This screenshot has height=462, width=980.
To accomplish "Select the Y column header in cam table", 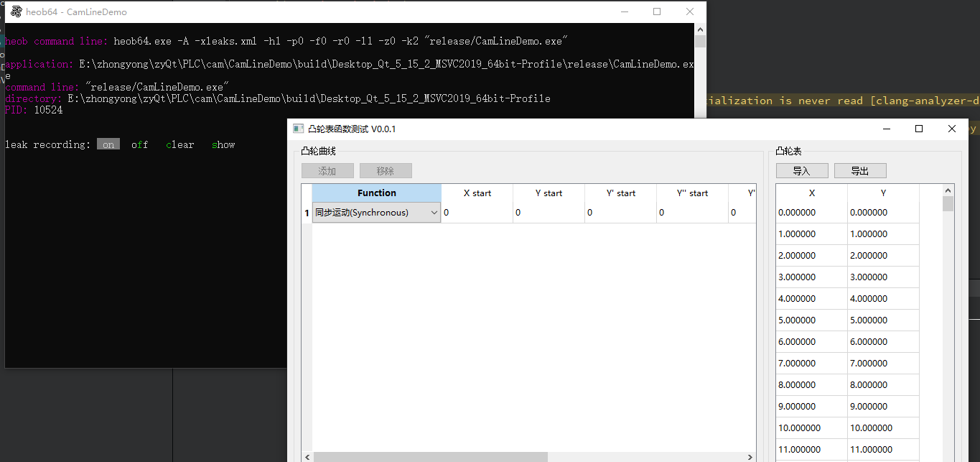I will pyautogui.click(x=884, y=193).
